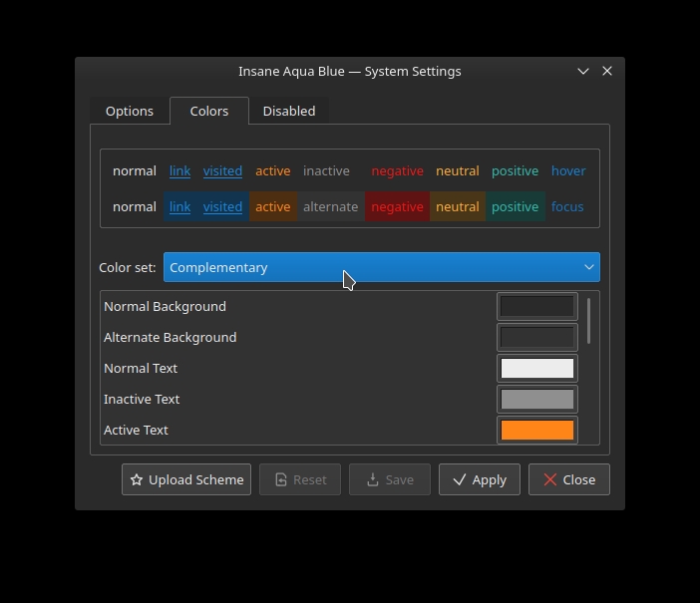Click the Inactive Text row label
Screen dimensions: 700x603
point(142,399)
